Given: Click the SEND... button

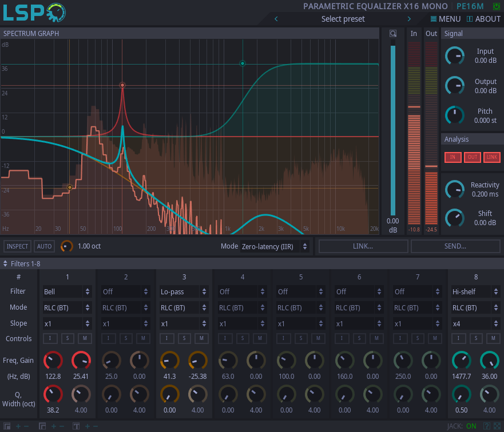Looking at the screenshot, I should click(455, 246).
